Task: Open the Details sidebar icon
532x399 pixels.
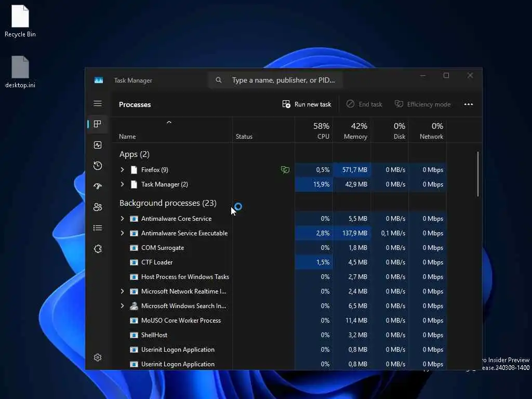Action: [98, 228]
